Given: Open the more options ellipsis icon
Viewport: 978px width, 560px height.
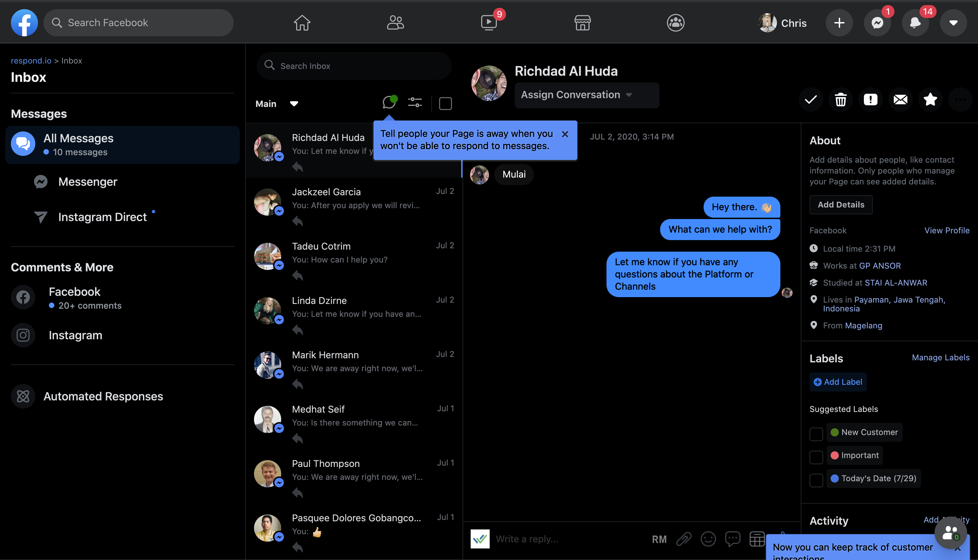Looking at the screenshot, I should point(960,100).
